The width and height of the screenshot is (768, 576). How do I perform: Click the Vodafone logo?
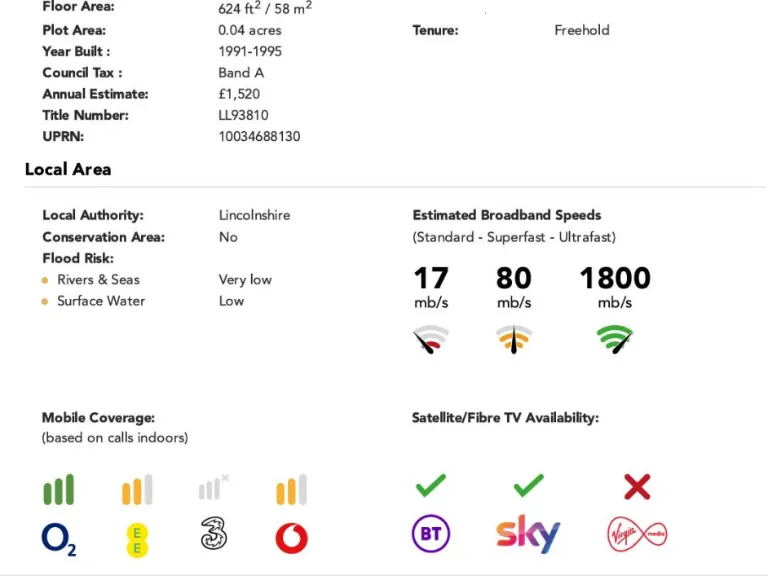[x=291, y=538]
